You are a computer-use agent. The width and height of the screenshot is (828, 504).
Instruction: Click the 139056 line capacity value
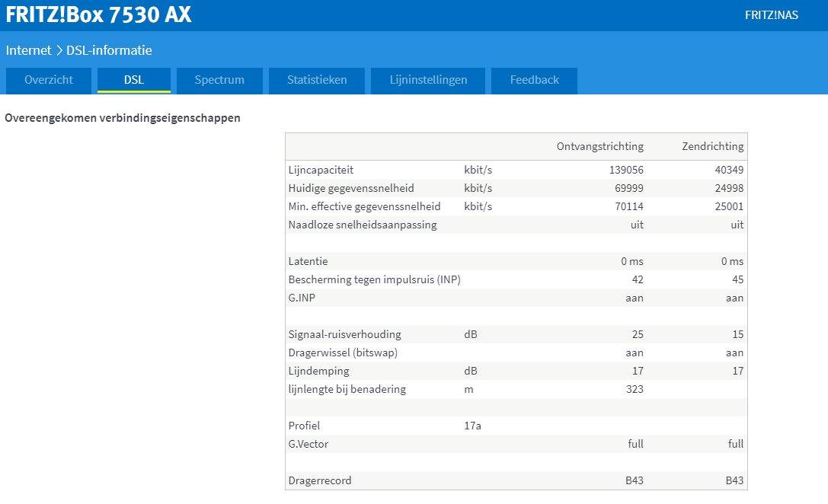[x=625, y=170]
